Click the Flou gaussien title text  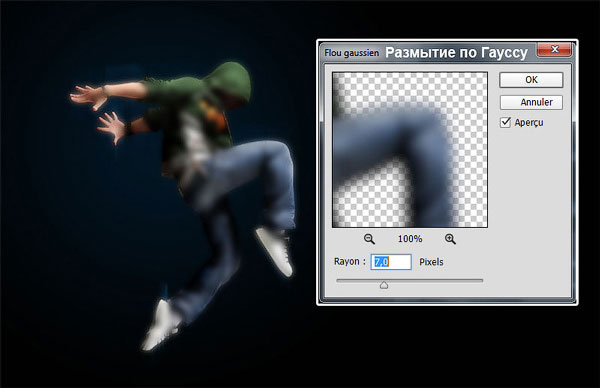click(x=352, y=53)
